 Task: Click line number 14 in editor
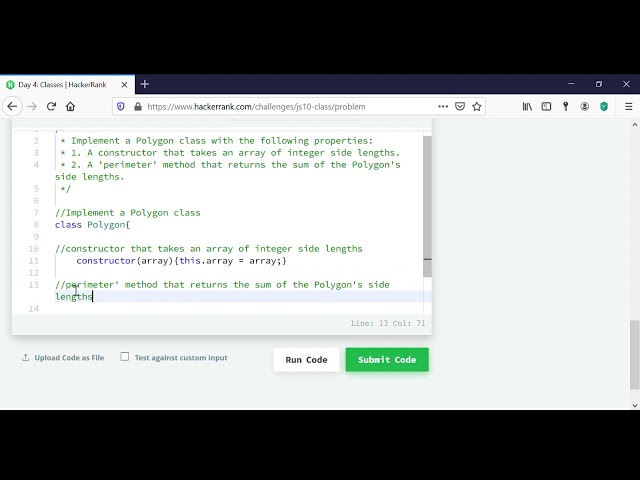[34, 309]
